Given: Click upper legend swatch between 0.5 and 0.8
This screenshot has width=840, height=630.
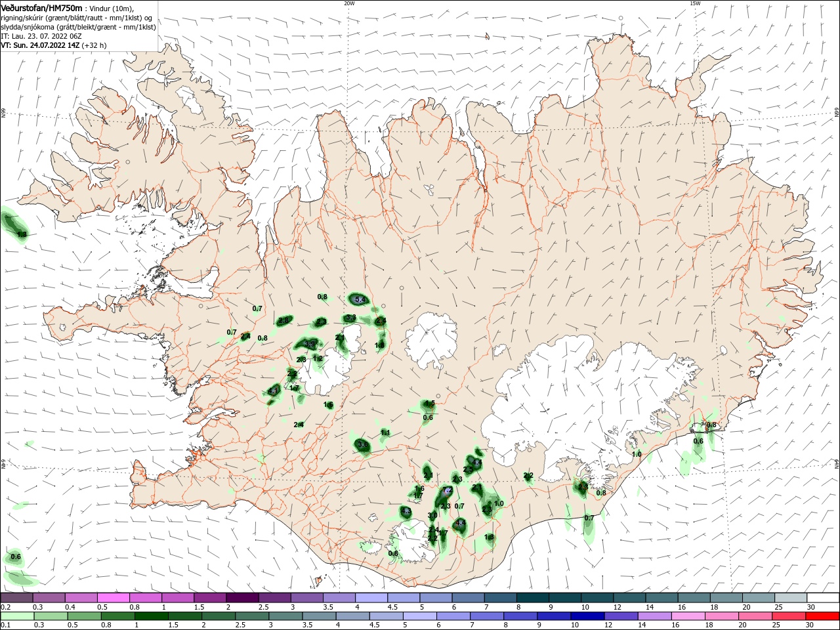Looking at the screenshot, I should point(114,597).
